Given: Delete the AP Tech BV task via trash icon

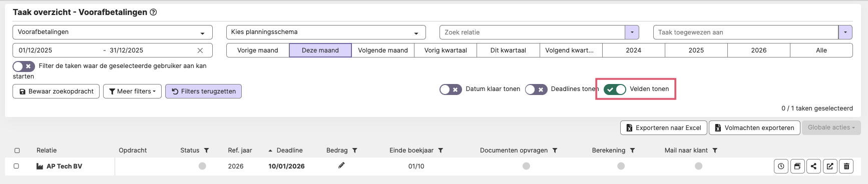Looking at the screenshot, I should point(846,166).
